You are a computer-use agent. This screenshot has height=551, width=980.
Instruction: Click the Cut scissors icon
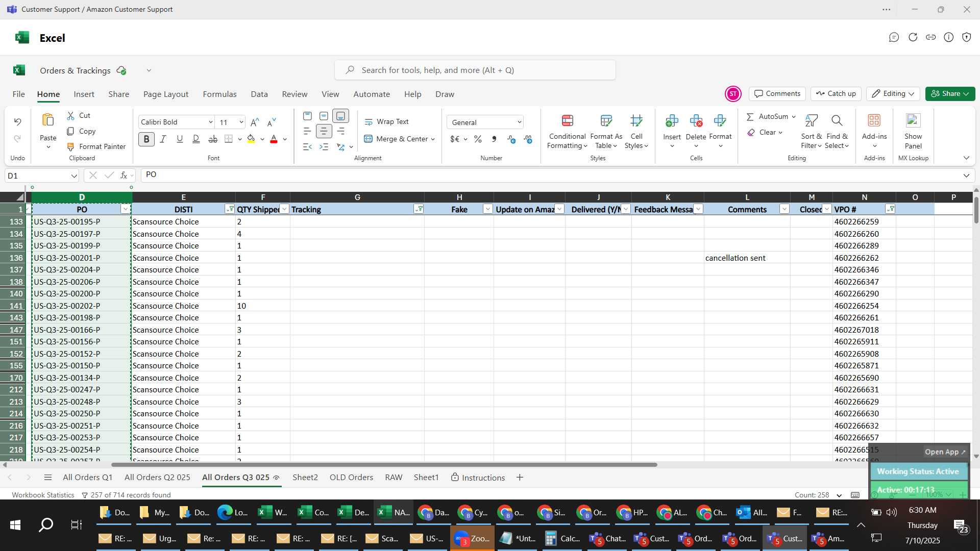(71, 116)
